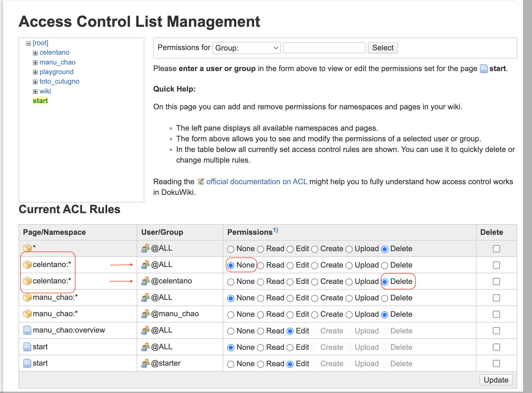532x393 pixels.
Task: Click the namespace icon in the * row
Action: [27, 248]
